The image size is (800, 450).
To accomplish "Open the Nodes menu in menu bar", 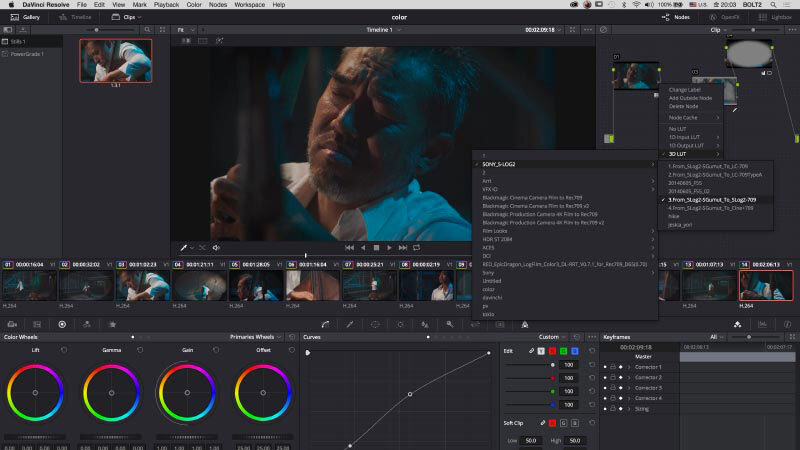I will pos(218,5).
